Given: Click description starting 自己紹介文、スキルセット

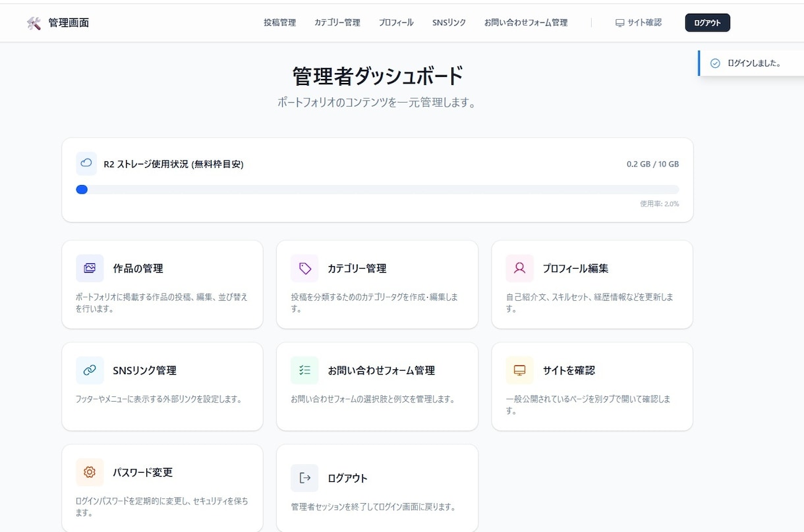Looking at the screenshot, I should [x=590, y=303].
